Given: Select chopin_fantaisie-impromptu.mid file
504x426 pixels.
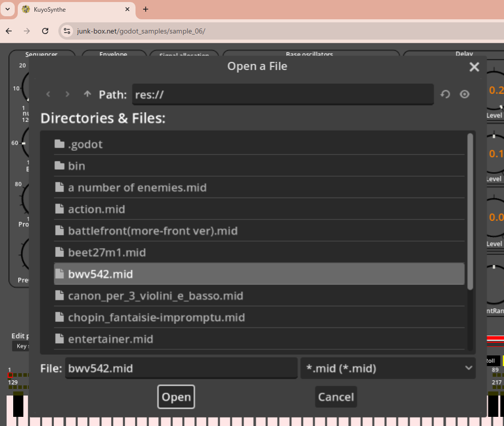Looking at the screenshot, I should (x=156, y=317).
